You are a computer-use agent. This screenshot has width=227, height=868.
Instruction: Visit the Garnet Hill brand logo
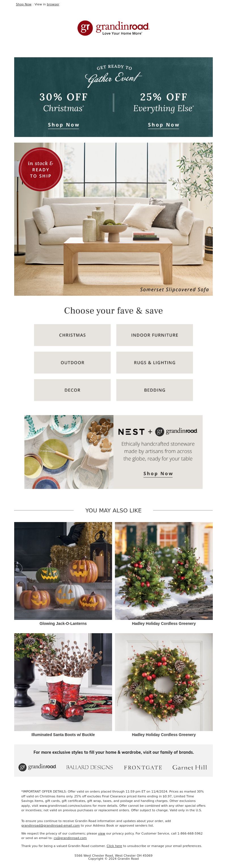click(190, 767)
